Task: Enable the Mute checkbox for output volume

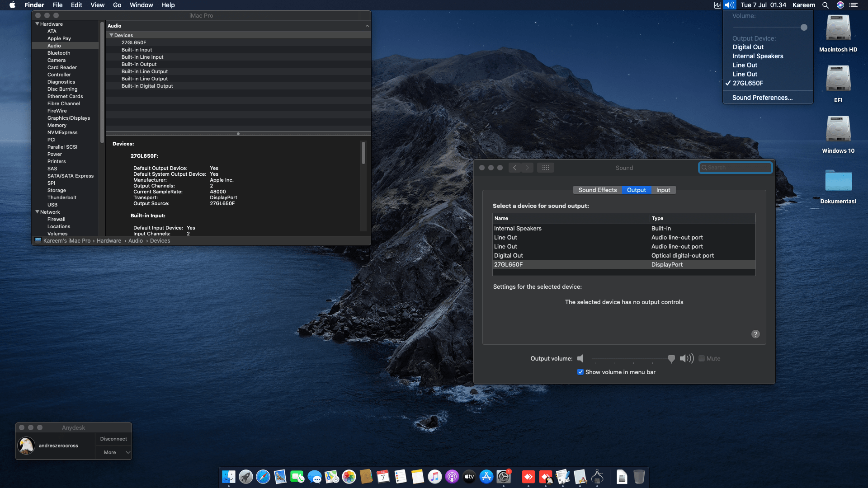Action: coord(702,358)
